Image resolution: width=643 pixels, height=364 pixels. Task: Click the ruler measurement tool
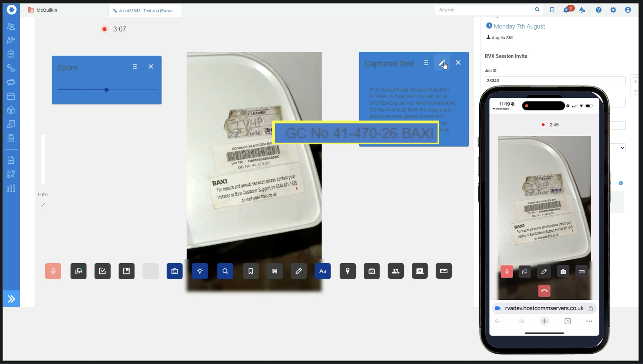tap(444, 271)
